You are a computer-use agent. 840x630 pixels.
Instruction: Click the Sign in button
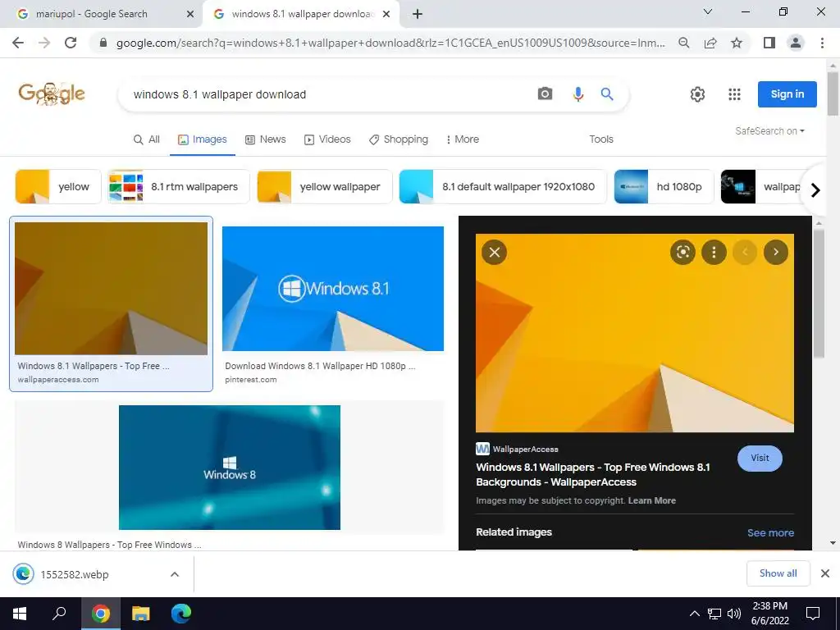click(x=787, y=94)
